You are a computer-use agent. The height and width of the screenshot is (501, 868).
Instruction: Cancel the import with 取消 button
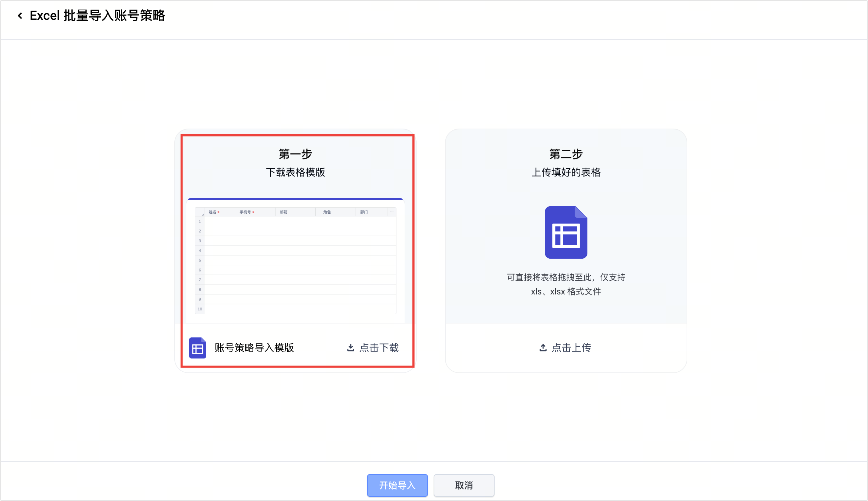(x=464, y=485)
